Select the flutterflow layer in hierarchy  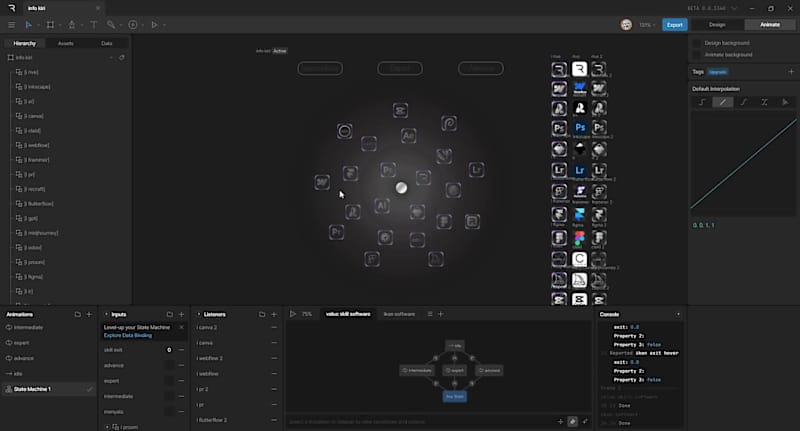(x=66, y=204)
